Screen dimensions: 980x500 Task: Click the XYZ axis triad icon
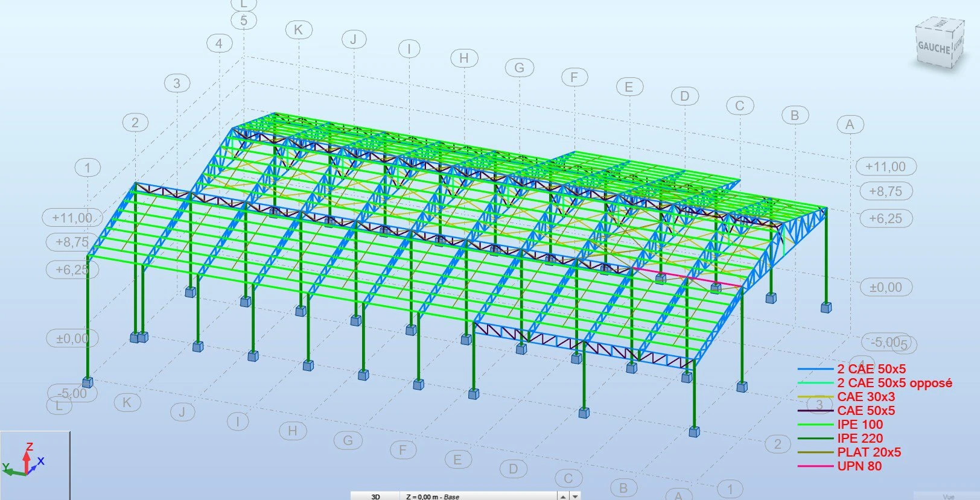click(x=23, y=461)
